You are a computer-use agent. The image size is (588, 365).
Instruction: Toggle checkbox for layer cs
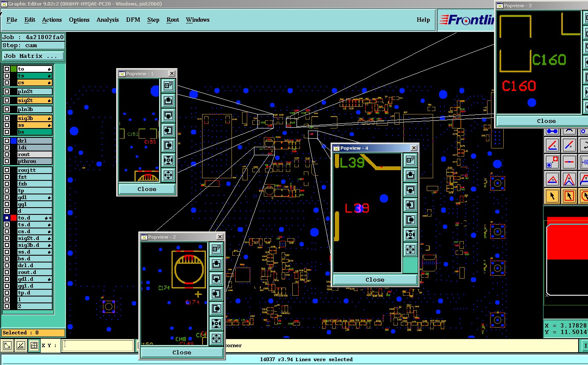[7, 83]
